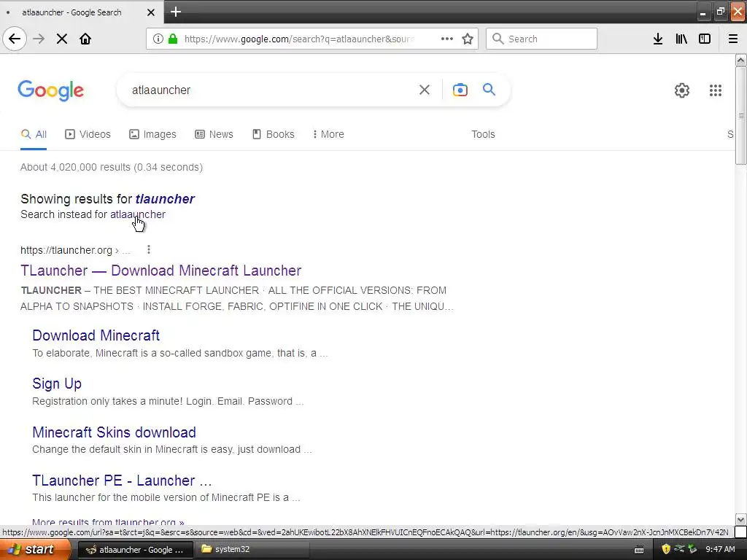Open the TLauncher PE - Launcher sitelink
Image resolution: width=747 pixels, height=560 pixels.
pyautogui.click(x=122, y=481)
